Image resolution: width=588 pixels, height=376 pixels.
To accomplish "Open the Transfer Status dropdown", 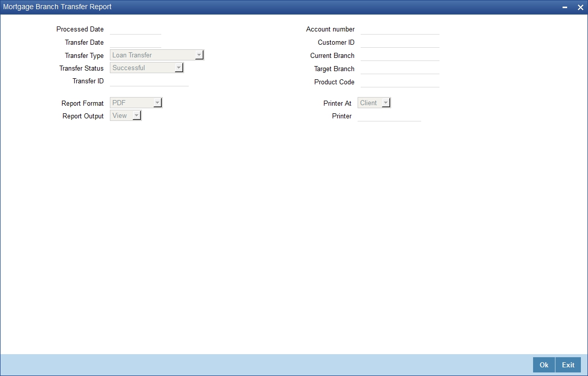I will pyautogui.click(x=146, y=68).
